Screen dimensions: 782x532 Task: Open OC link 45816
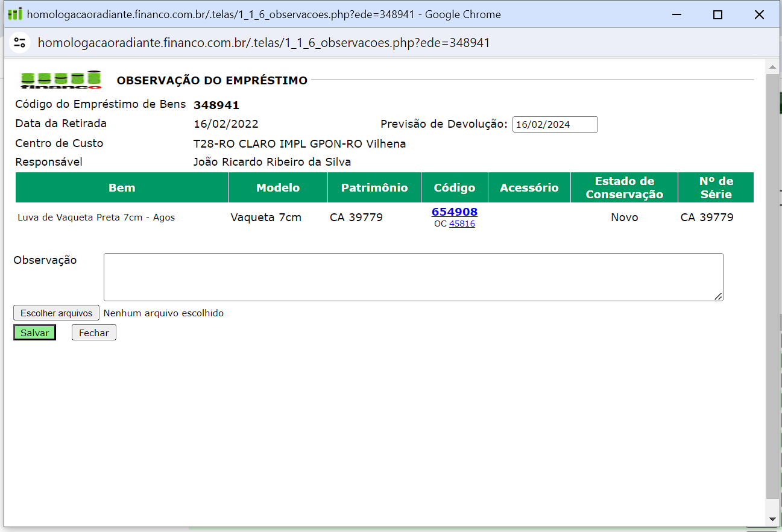coord(462,224)
